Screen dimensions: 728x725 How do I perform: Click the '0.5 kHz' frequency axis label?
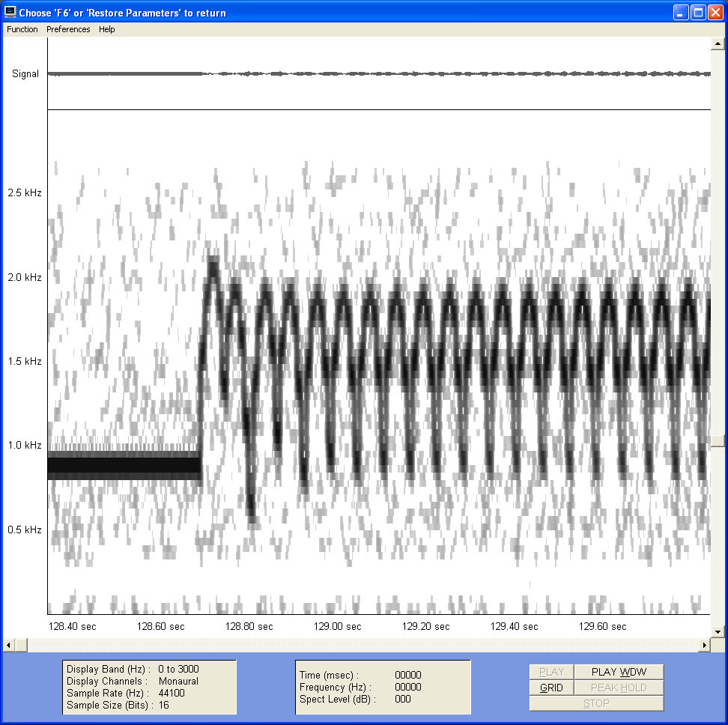point(25,530)
